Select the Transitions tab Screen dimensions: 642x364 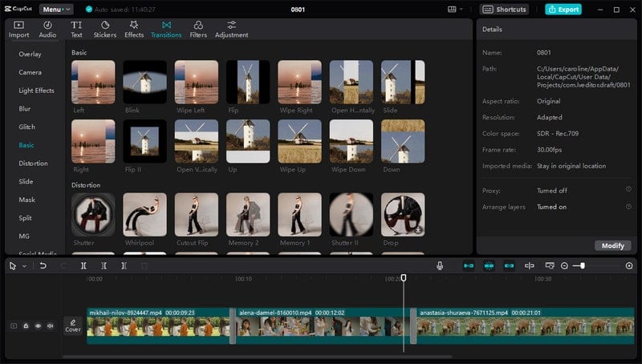[x=166, y=30]
